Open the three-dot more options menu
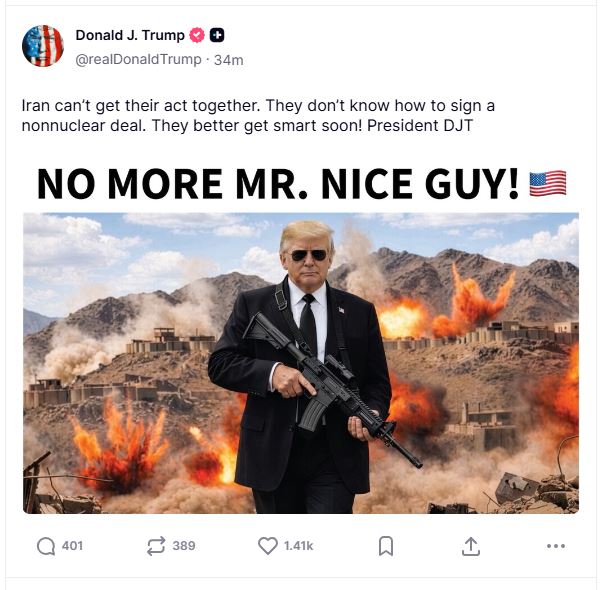 point(556,546)
